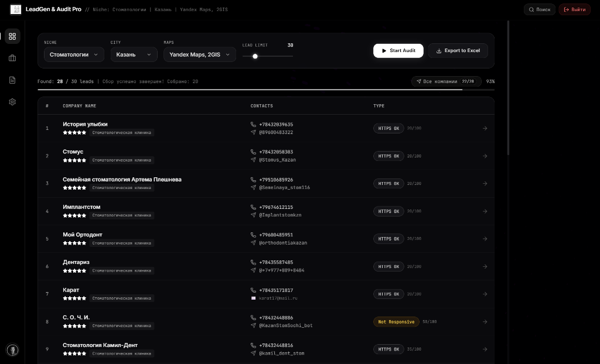The width and height of the screenshot is (600, 364).
Task: Click the Contacts column header
Action: (x=262, y=106)
